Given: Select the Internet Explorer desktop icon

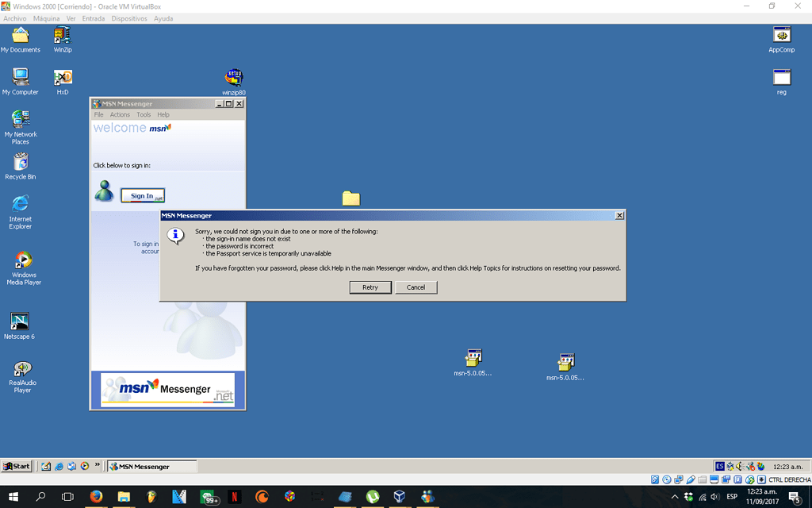Looking at the screenshot, I should (20, 212).
